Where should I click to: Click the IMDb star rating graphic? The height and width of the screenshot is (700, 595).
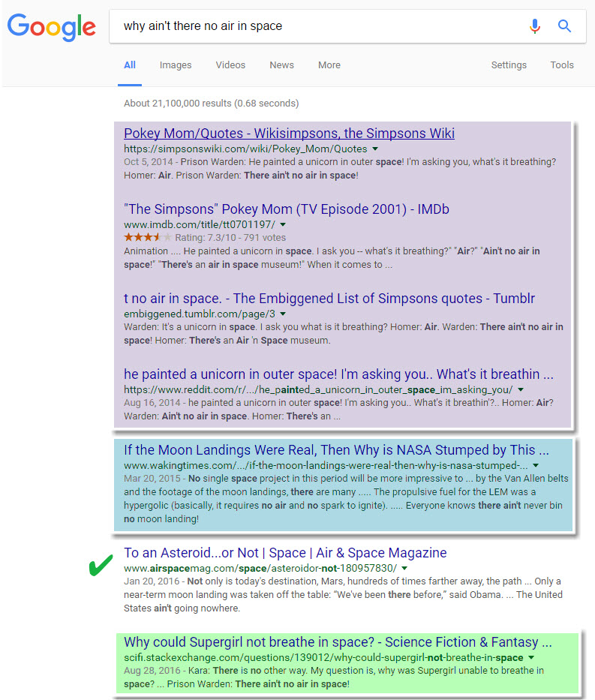(147, 237)
